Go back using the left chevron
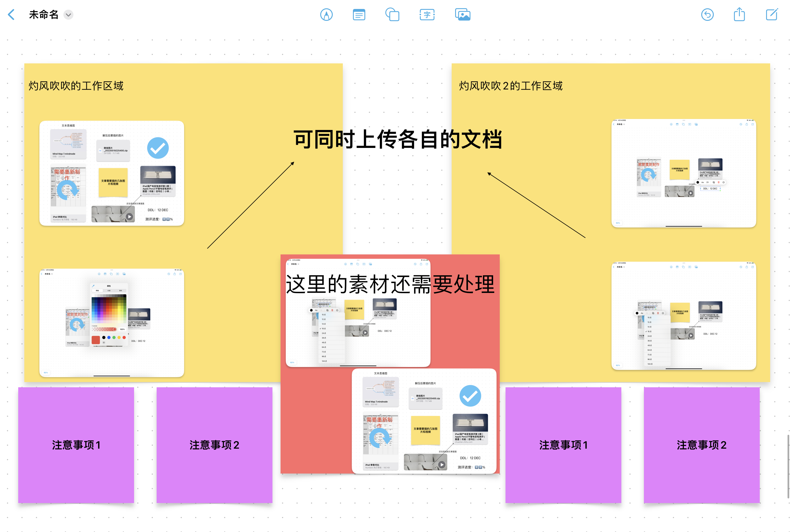This screenshot has height=532, width=791. click(12, 14)
